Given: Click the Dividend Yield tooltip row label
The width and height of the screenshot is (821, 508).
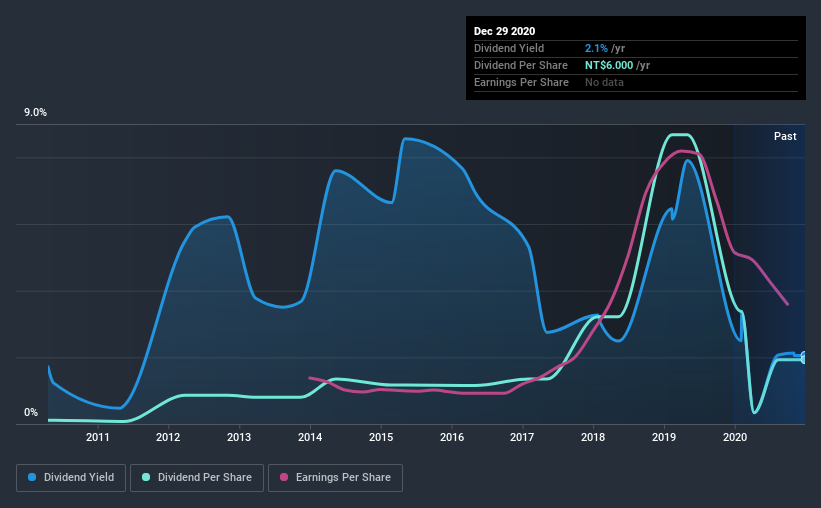Looking at the screenshot, I should click(509, 48).
